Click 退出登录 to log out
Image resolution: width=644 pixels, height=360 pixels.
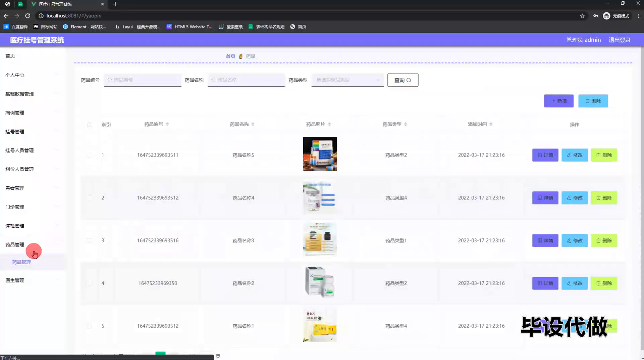coord(620,40)
